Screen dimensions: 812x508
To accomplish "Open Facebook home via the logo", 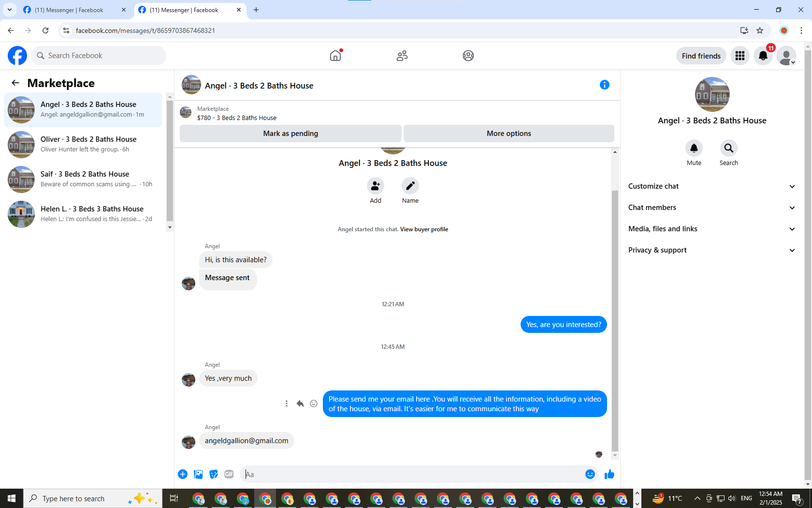I will (x=17, y=56).
